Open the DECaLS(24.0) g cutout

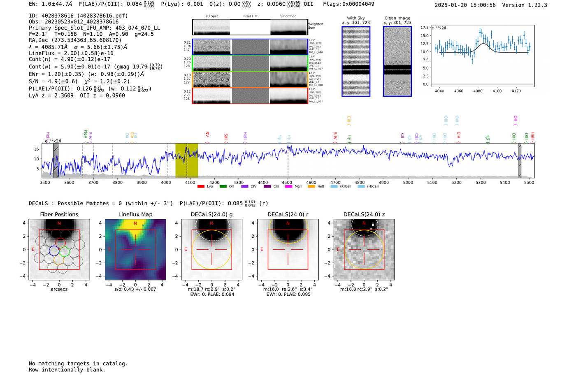tap(211, 250)
